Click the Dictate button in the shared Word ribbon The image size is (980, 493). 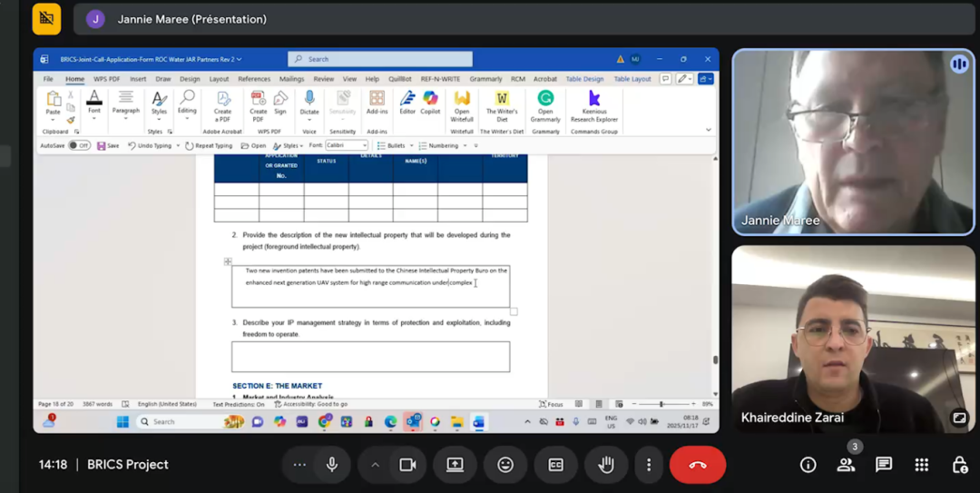coord(309,103)
